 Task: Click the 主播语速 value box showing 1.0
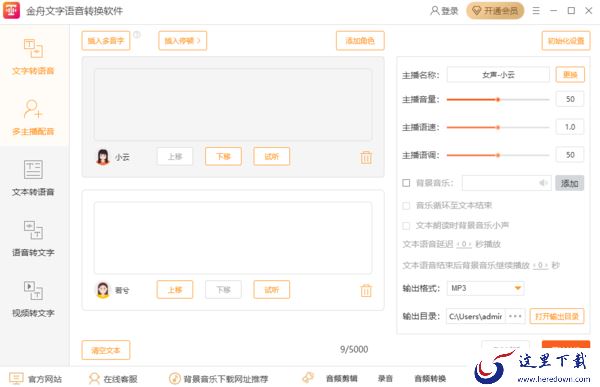point(570,127)
